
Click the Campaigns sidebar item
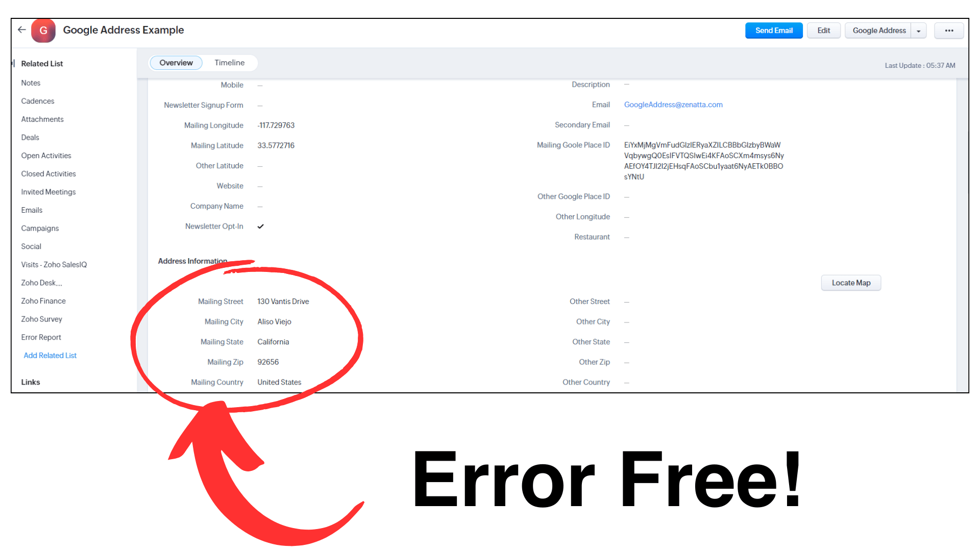pos(38,228)
